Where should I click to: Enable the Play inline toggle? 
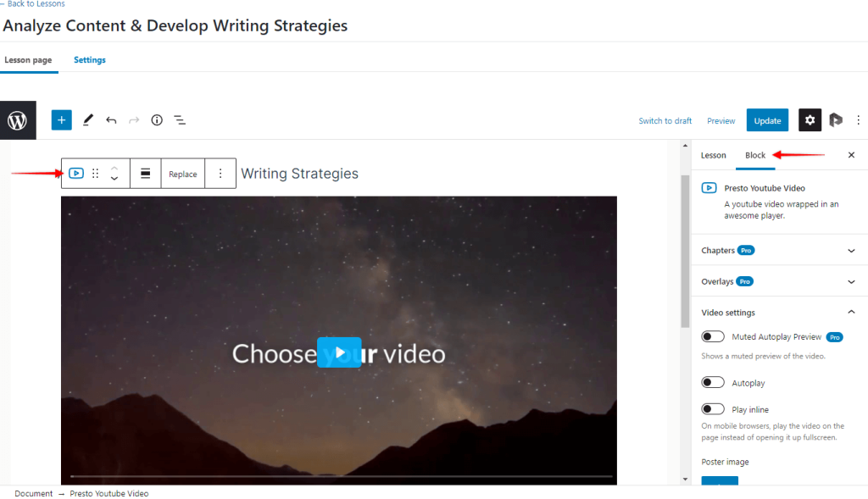click(x=712, y=409)
